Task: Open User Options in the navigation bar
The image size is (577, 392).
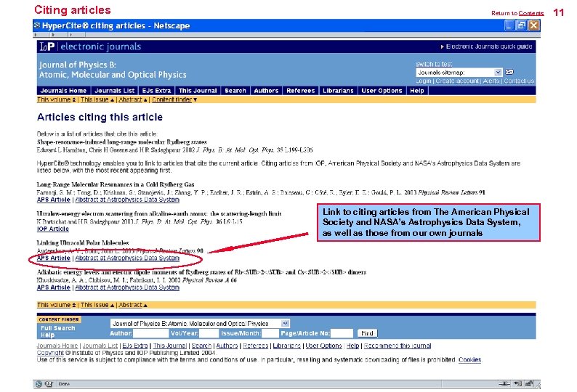Action: pos(382,91)
